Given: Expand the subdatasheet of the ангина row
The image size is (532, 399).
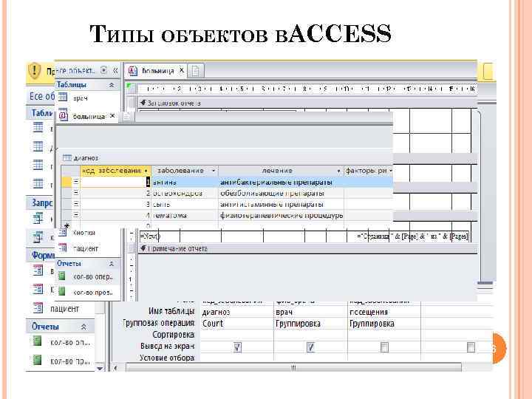Looking at the screenshot, I should (x=76, y=182).
